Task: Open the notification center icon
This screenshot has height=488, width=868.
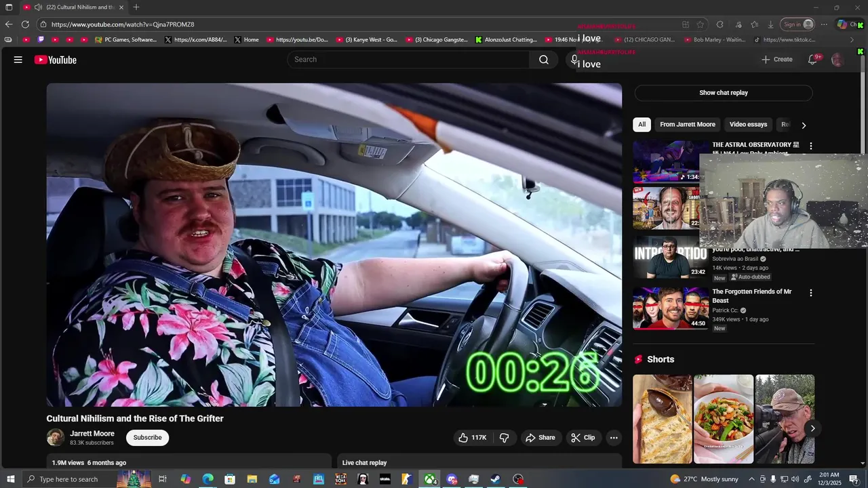Action: [854, 479]
